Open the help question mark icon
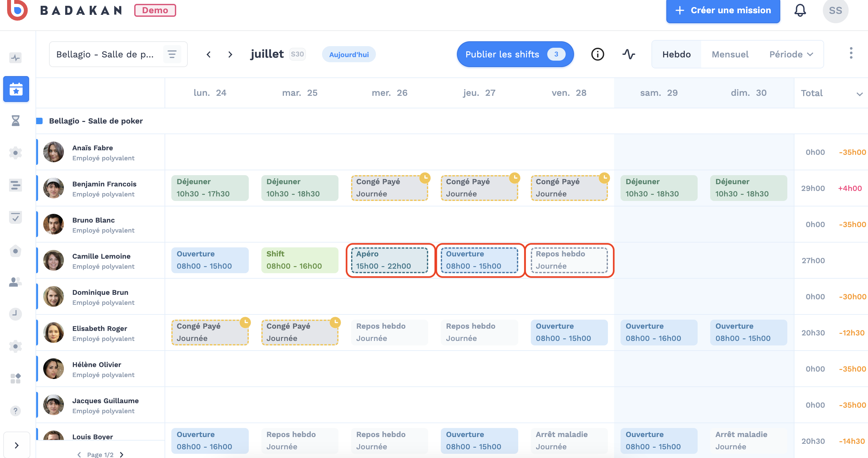 pos(15,411)
